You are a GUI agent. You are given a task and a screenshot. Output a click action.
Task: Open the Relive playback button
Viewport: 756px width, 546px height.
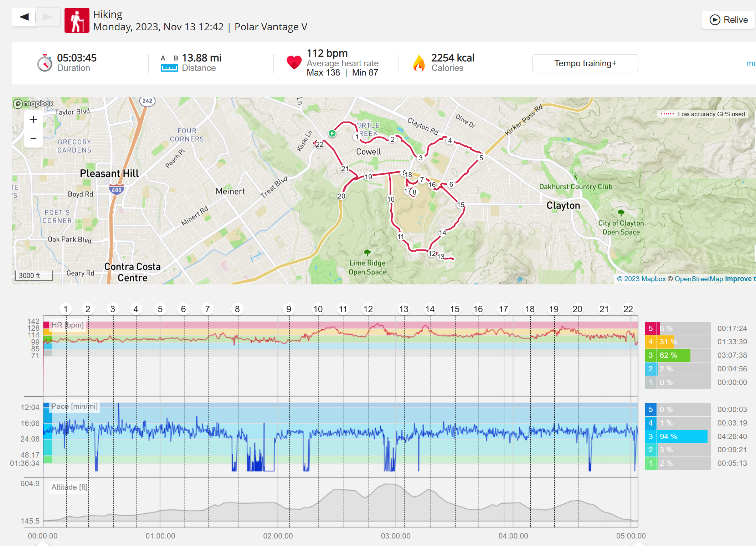(x=728, y=20)
